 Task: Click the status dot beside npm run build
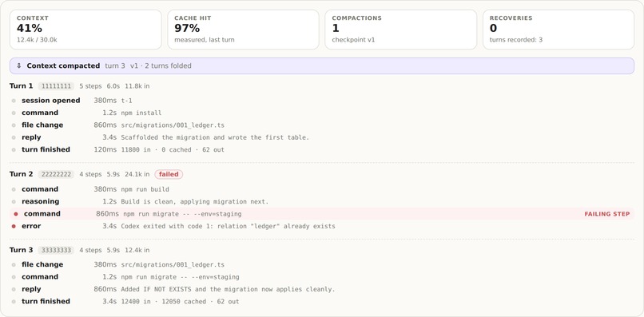[x=14, y=189]
